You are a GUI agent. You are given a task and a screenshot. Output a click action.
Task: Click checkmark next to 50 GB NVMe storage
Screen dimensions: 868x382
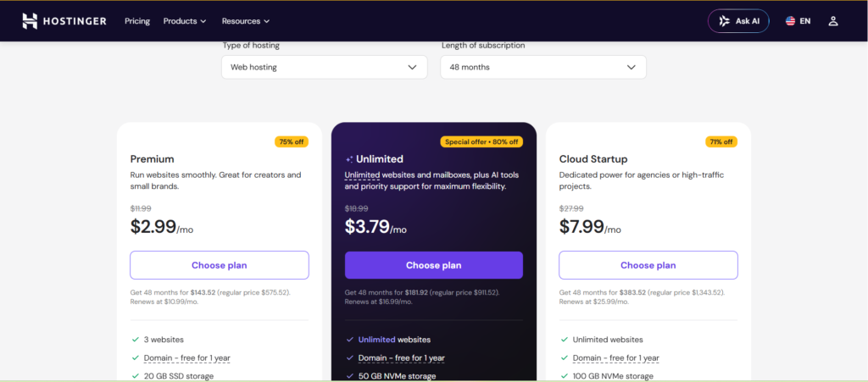tap(349, 376)
